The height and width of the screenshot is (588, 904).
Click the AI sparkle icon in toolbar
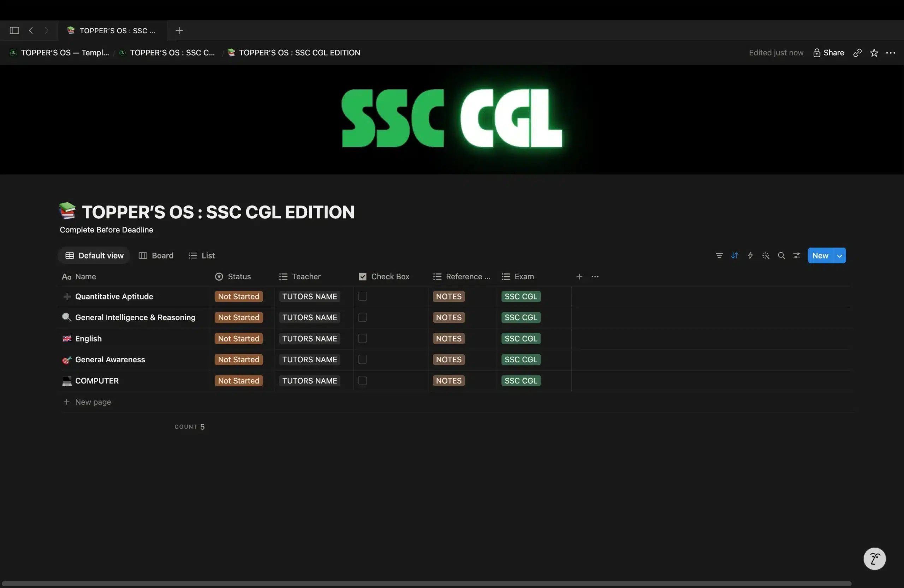(766, 256)
